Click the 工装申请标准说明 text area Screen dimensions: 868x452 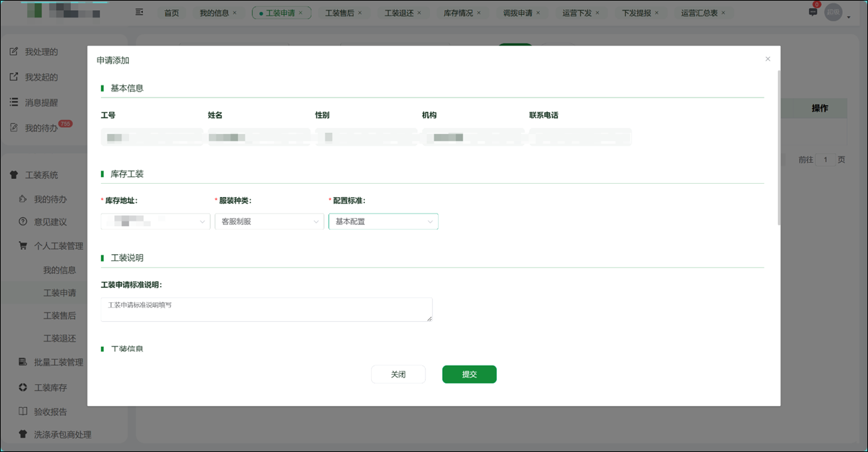click(266, 310)
